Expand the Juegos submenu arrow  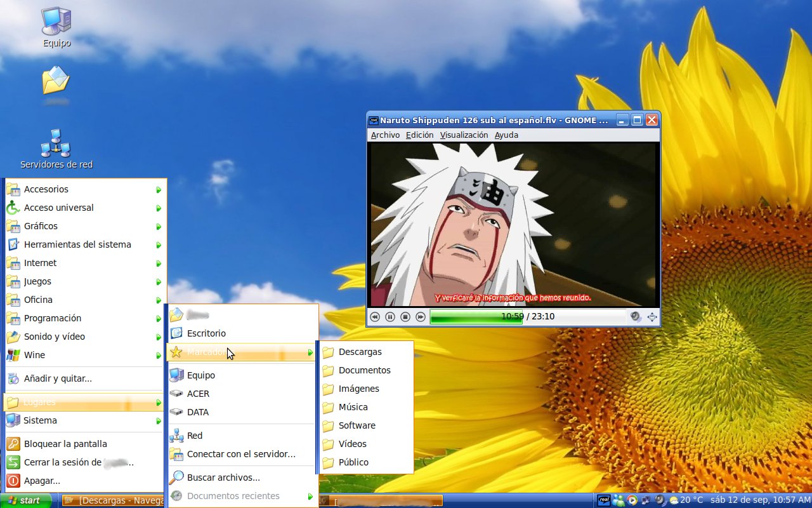[x=159, y=282]
